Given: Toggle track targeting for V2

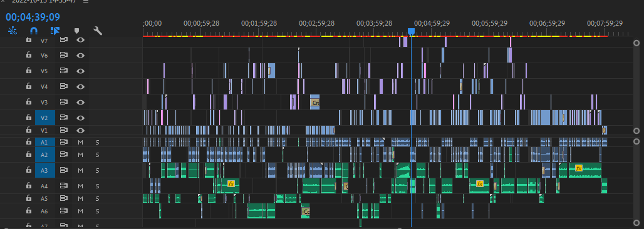Looking at the screenshot, I should tap(44, 118).
